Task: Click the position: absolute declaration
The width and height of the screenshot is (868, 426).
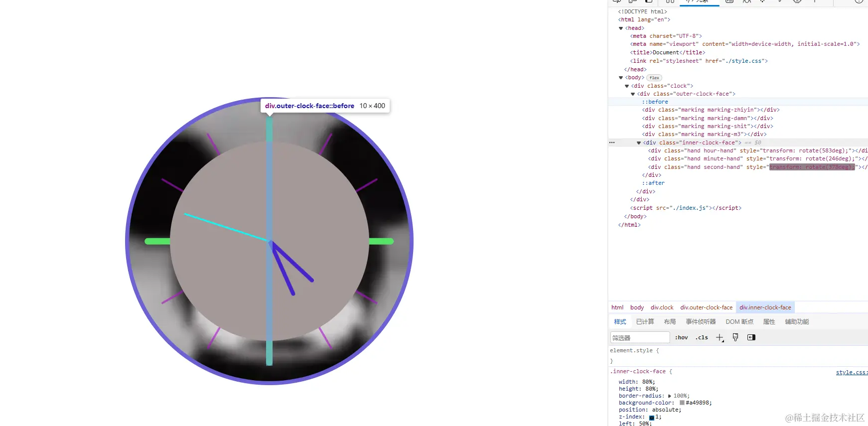Action: [650, 410]
